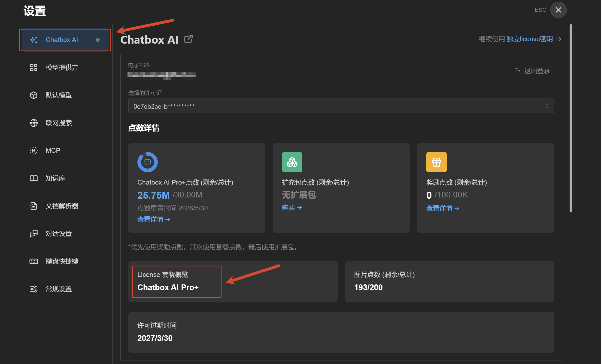Click the 25.75M remaining points value
The width and height of the screenshot is (601, 364).
tap(153, 195)
